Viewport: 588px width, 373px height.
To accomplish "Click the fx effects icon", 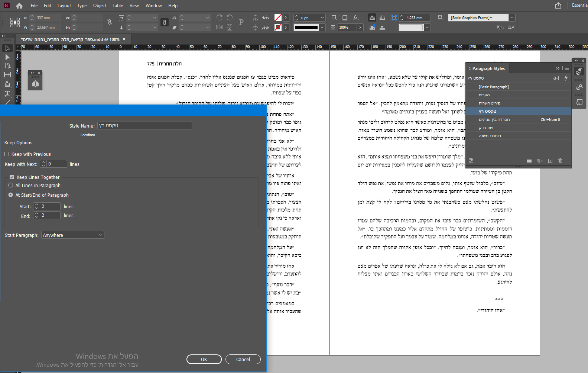I will [x=356, y=18].
